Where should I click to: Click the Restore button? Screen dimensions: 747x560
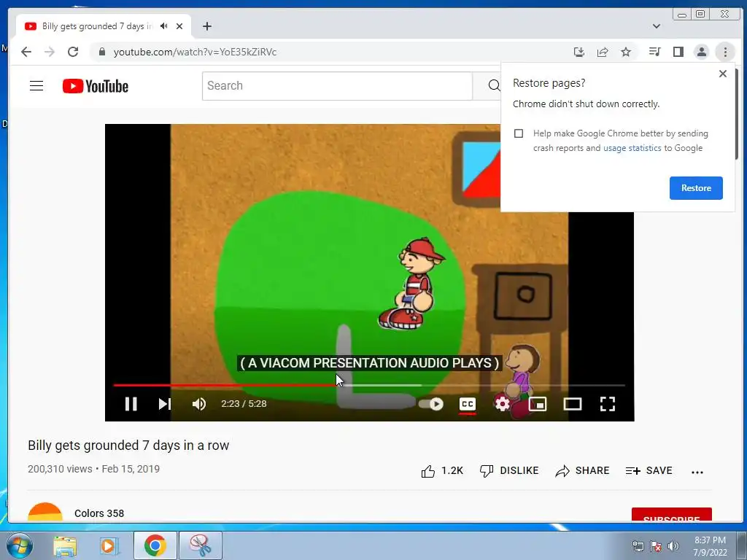coord(696,188)
